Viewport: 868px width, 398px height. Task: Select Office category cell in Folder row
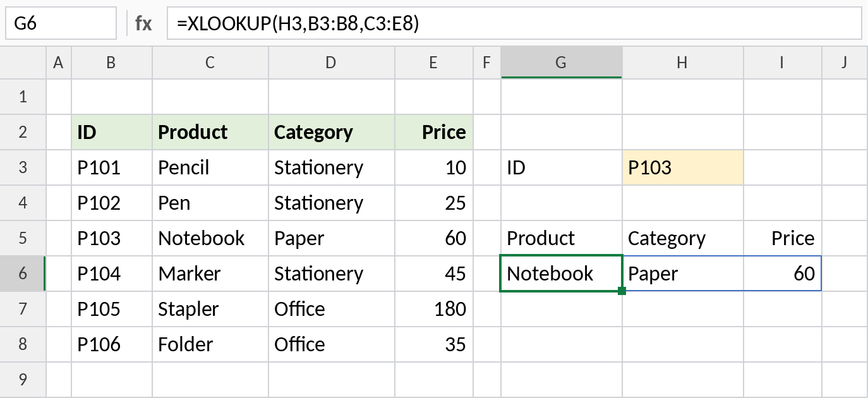click(x=332, y=344)
